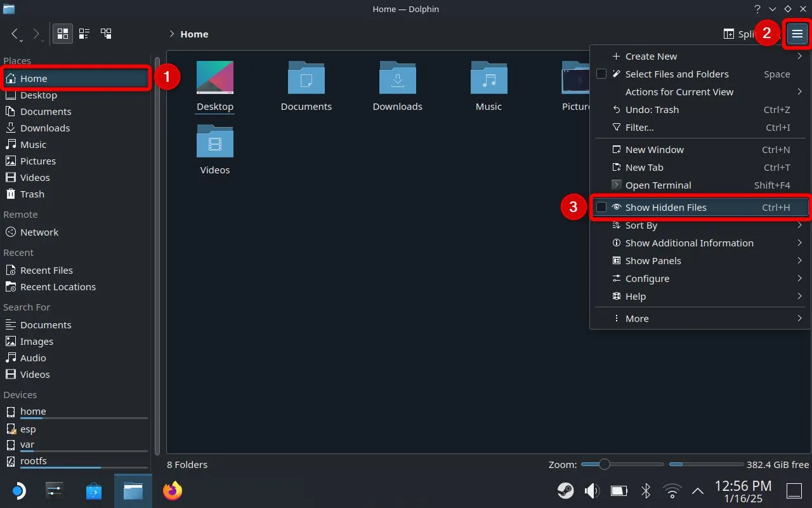The image size is (812, 508).
Task: Show hidden system tray icons arrow
Action: (x=698, y=491)
